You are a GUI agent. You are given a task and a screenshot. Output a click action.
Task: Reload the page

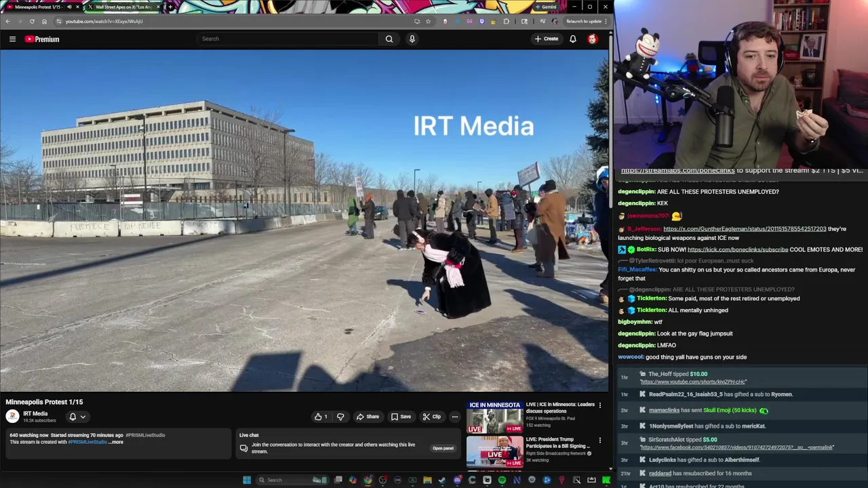coord(32,21)
